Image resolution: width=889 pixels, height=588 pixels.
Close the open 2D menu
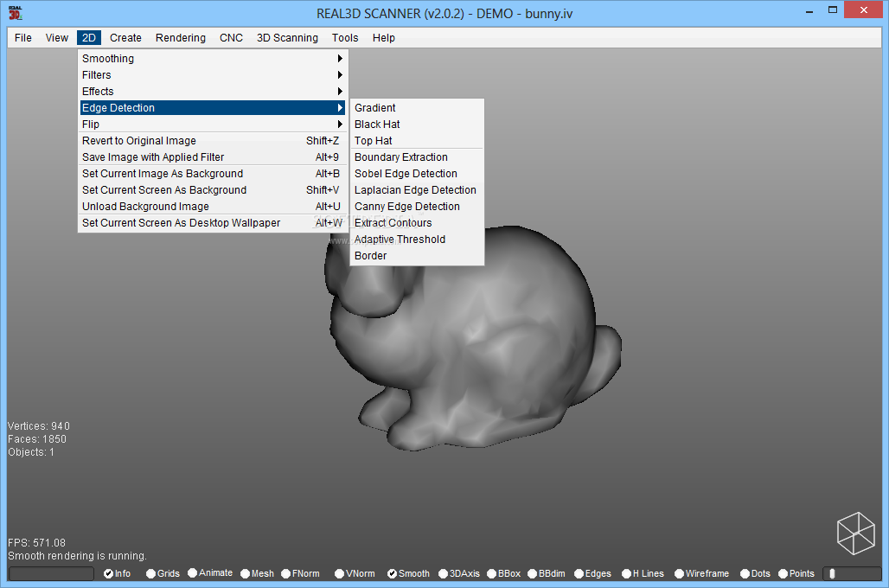[x=89, y=37]
